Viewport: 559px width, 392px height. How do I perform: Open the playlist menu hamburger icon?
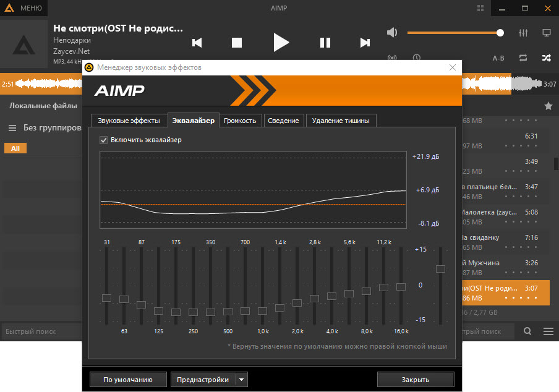(548, 331)
